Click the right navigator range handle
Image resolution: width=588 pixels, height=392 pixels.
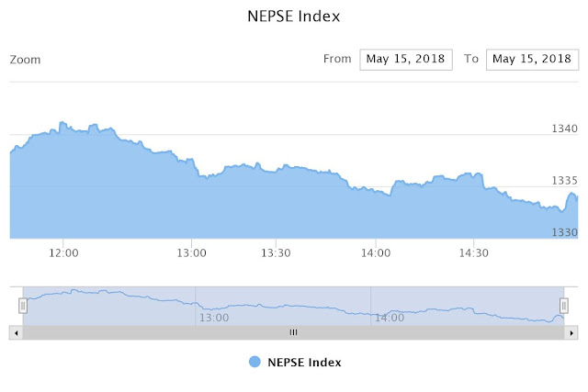pyautogui.click(x=563, y=306)
